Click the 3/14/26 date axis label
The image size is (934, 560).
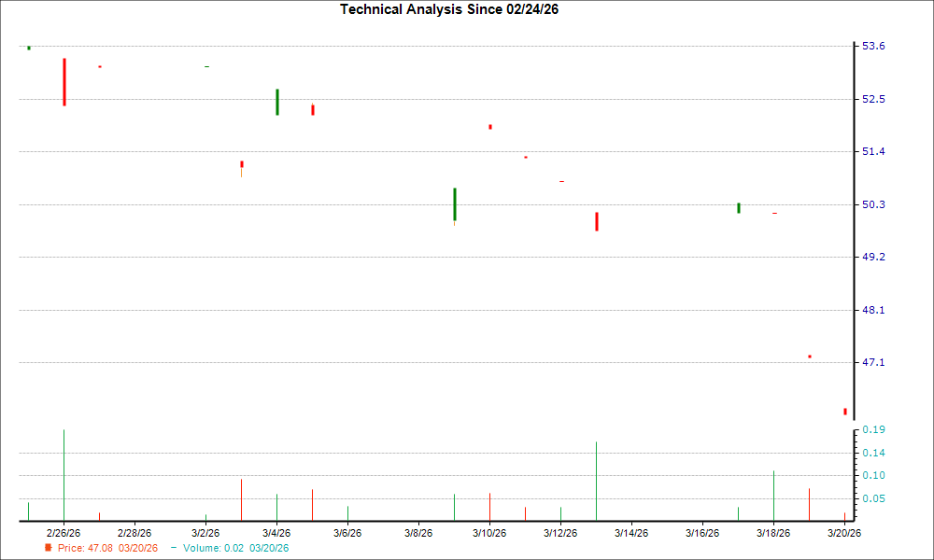[x=631, y=531]
